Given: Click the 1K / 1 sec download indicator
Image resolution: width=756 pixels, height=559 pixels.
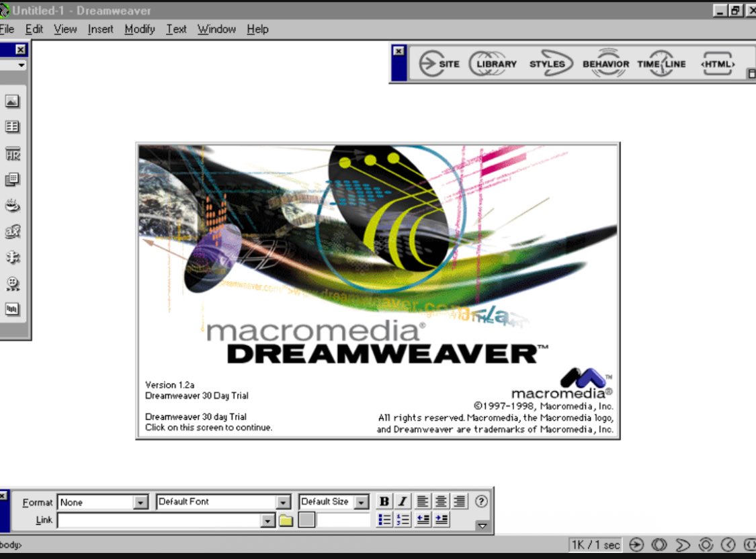Looking at the screenshot, I should tap(595, 544).
